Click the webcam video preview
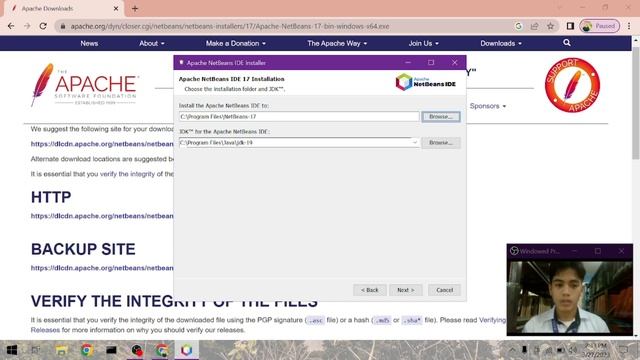This screenshot has height=360, width=640. (569, 297)
